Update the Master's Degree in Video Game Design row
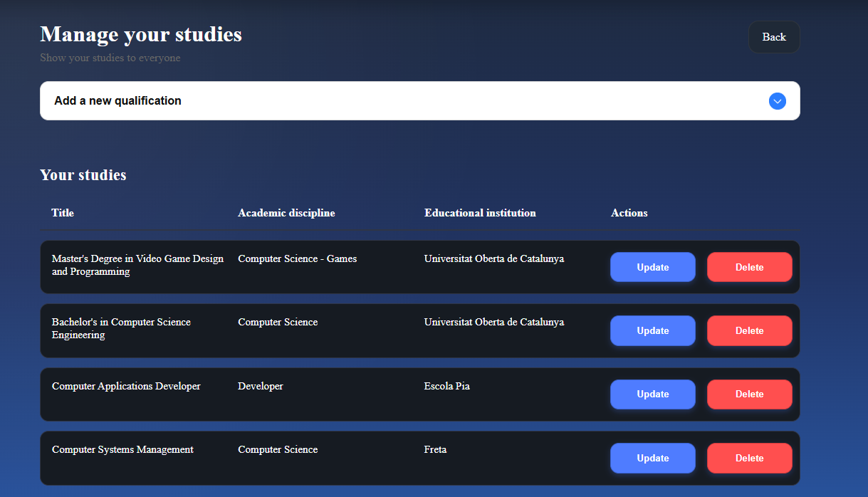 653,267
